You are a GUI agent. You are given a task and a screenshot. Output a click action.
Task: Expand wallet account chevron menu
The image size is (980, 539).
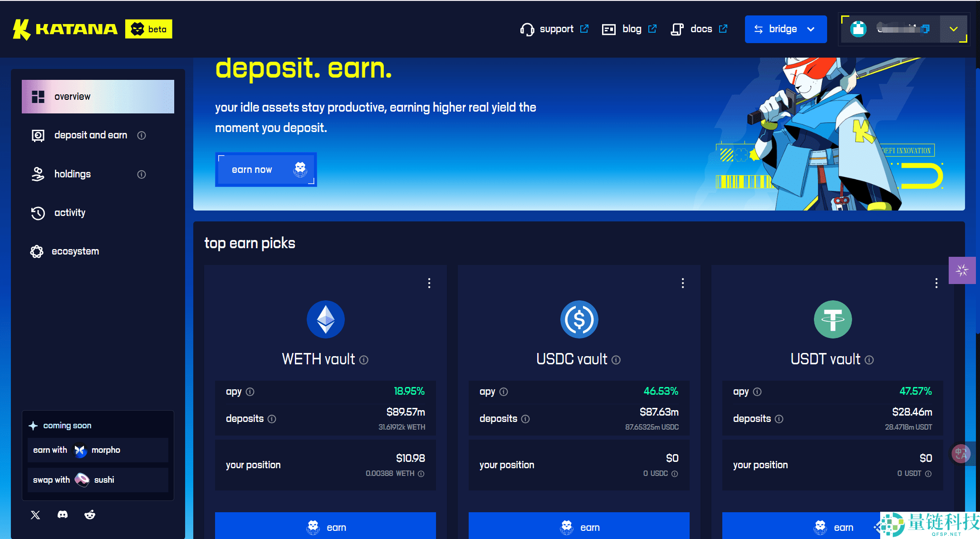click(953, 29)
